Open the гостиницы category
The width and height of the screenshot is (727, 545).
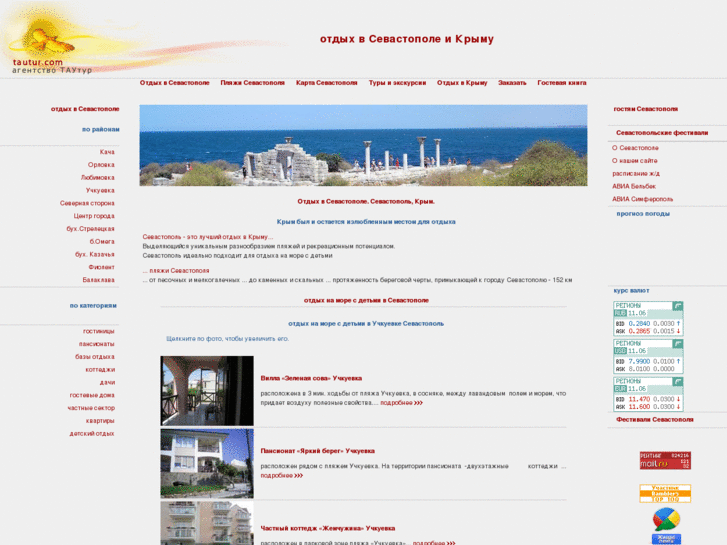98,331
